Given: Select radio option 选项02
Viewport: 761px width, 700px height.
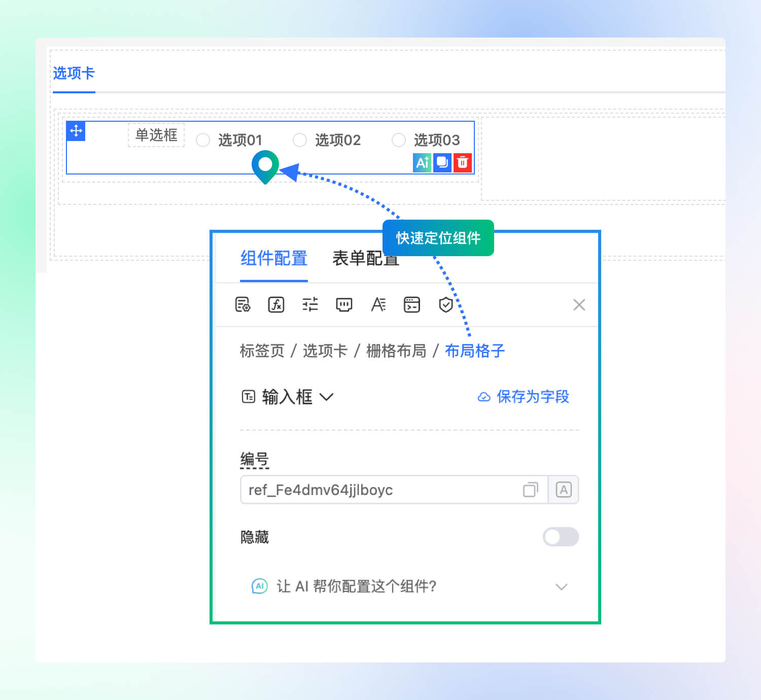Looking at the screenshot, I should click(x=300, y=140).
